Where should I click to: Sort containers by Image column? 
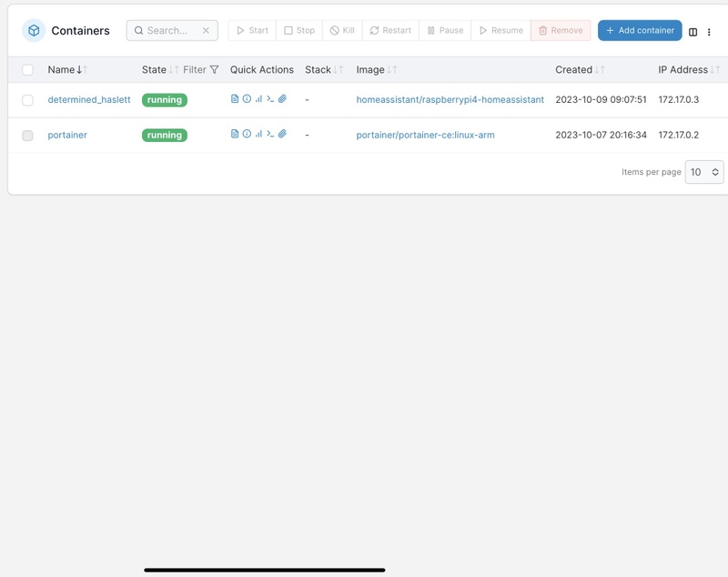click(x=377, y=70)
